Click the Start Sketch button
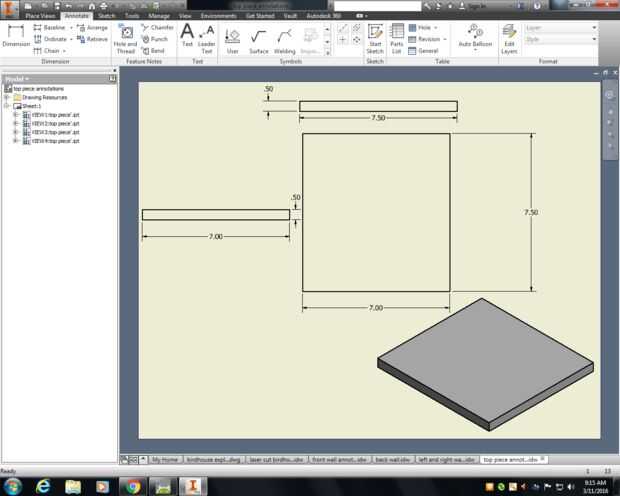Viewport: 620px width, 496px height. pyautogui.click(x=375, y=39)
